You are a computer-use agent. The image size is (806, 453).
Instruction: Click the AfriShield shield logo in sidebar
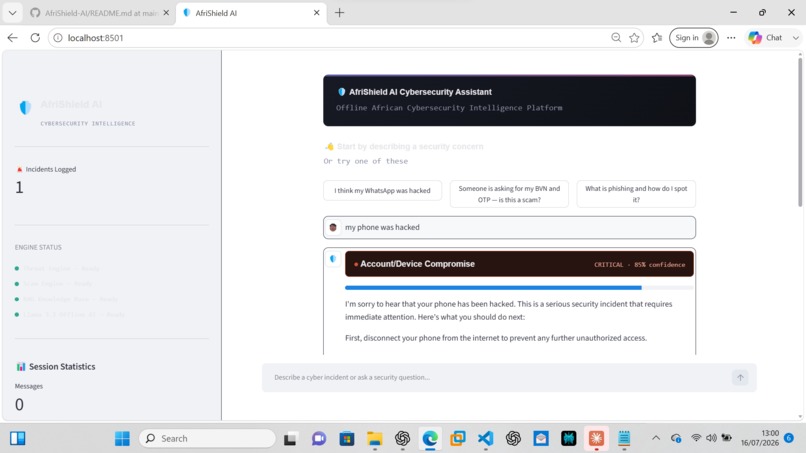pyautogui.click(x=25, y=107)
